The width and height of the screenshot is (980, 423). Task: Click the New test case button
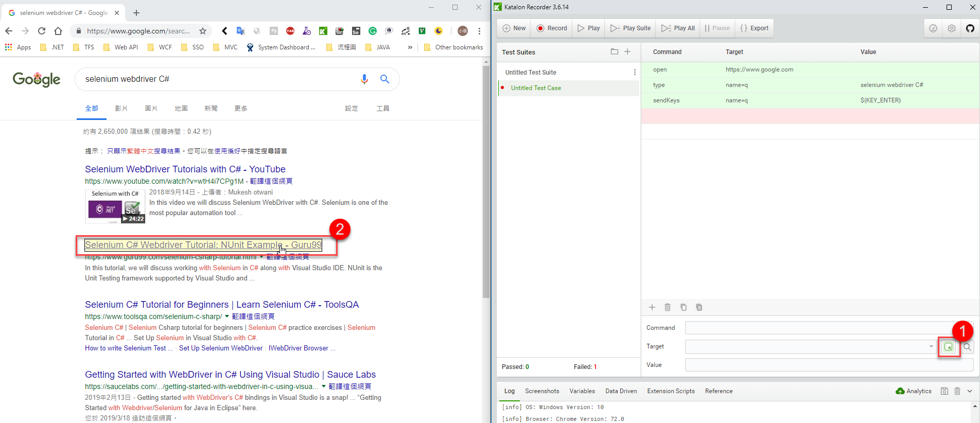pyautogui.click(x=514, y=28)
